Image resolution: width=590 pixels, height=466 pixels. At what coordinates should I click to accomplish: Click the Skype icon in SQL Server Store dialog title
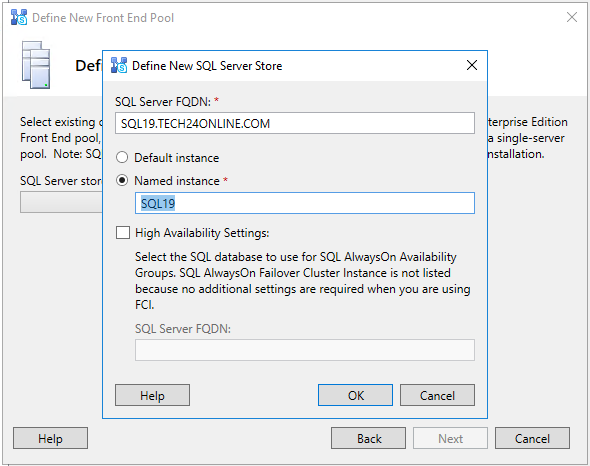[119, 65]
